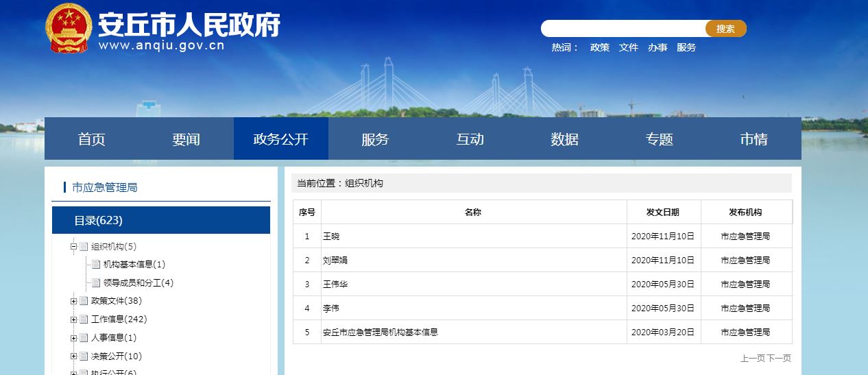This screenshot has width=868, height=375.
Task: Select 机构基本信息(1) in the tree
Action: pyautogui.click(x=134, y=265)
